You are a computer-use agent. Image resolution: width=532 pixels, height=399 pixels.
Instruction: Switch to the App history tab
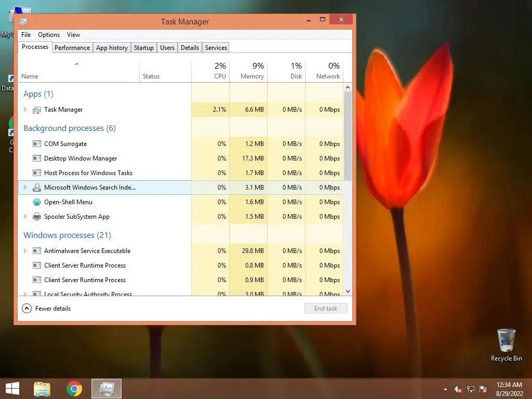[112, 48]
